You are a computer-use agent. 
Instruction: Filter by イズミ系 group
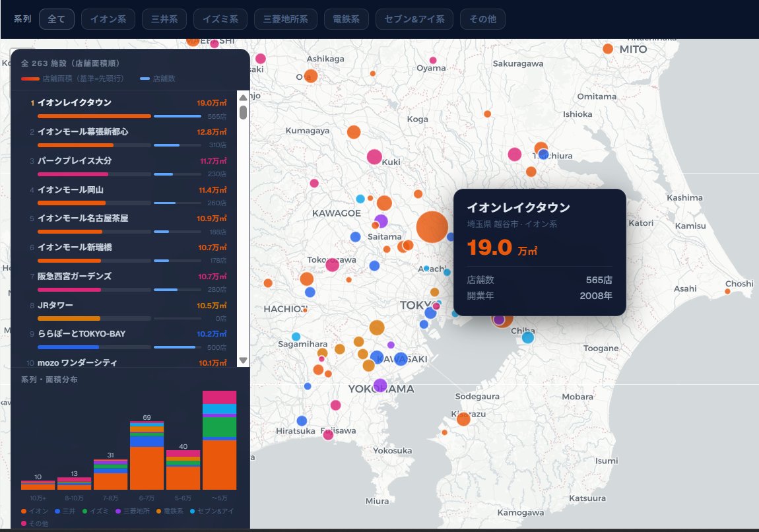click(220, 19)
